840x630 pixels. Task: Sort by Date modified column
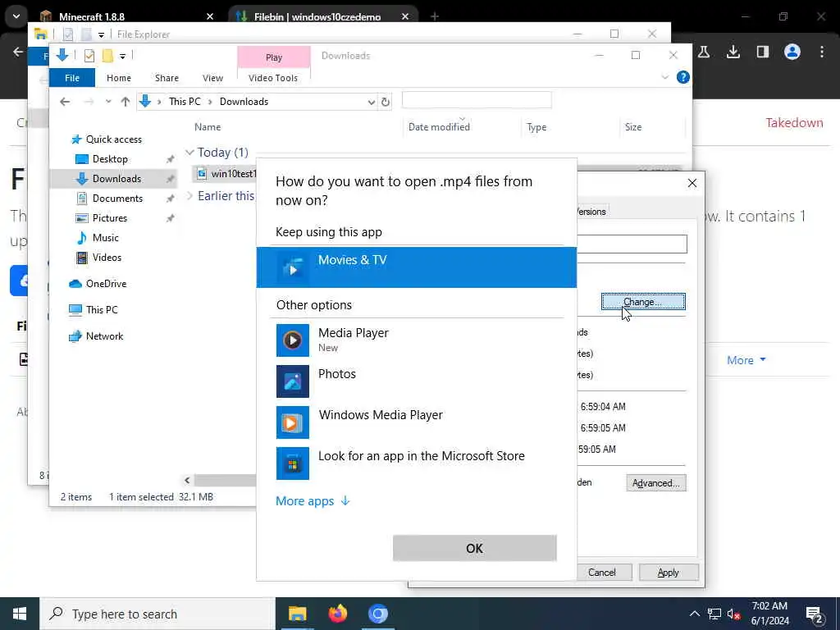coord(439,127)
